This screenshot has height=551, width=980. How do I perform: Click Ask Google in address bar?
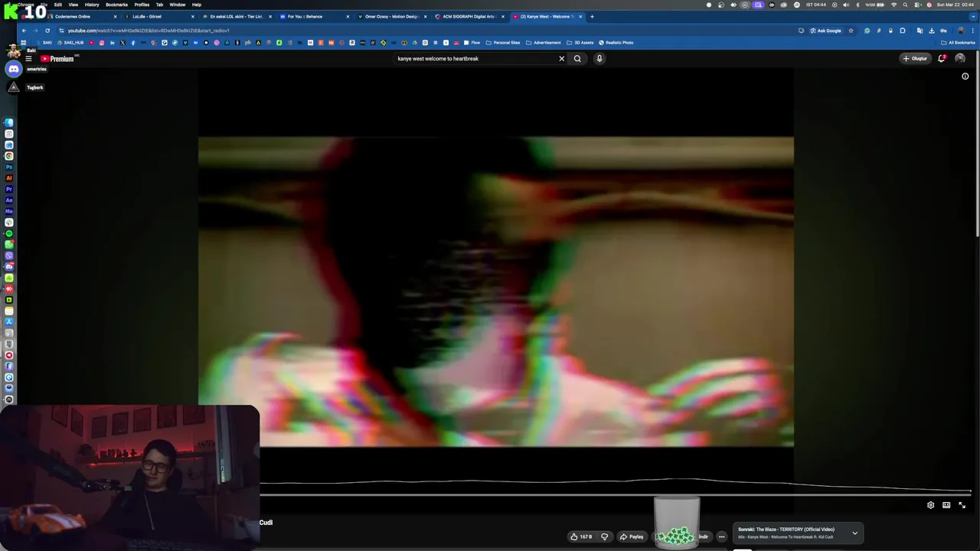[x=826, y=31]
